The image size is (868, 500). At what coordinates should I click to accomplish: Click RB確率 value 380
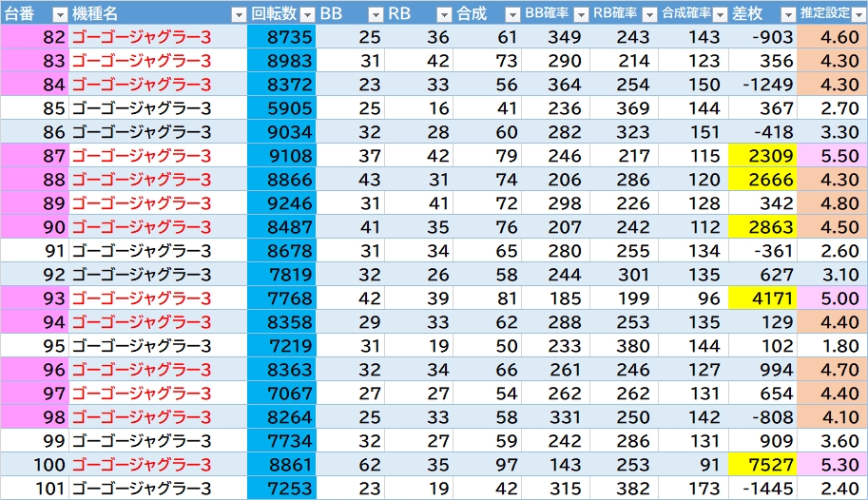[x=624, y=345]
